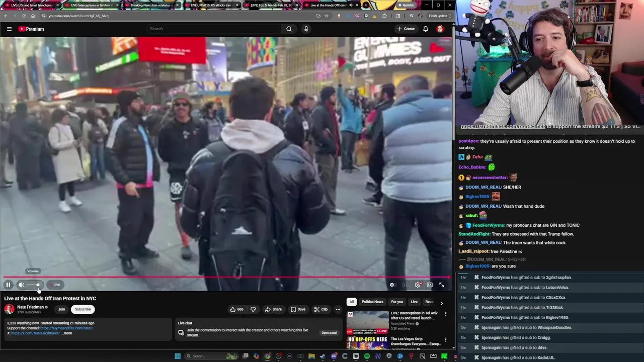Open Gemini in Chrome
This screenshot has width=644, height=362.
point(406,5)
